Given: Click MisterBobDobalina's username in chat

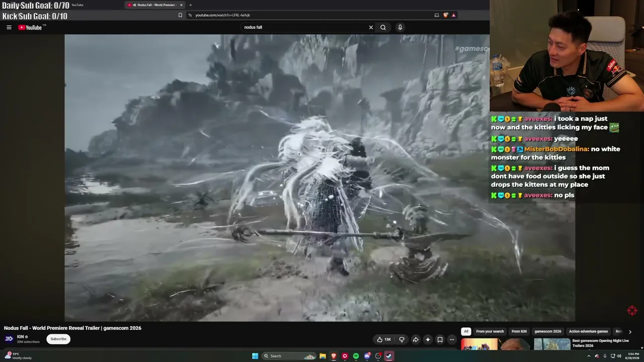Looking at the screenshot, I should pos(556,149).
